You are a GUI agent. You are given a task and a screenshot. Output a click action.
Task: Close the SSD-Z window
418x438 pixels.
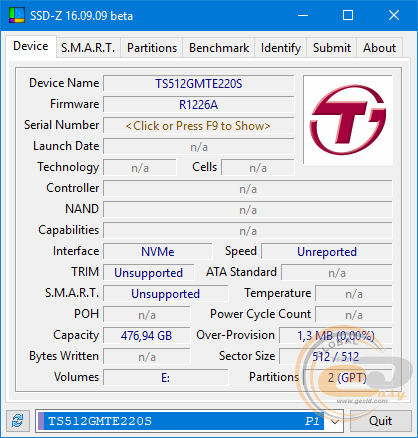click(x=394, y=15)
